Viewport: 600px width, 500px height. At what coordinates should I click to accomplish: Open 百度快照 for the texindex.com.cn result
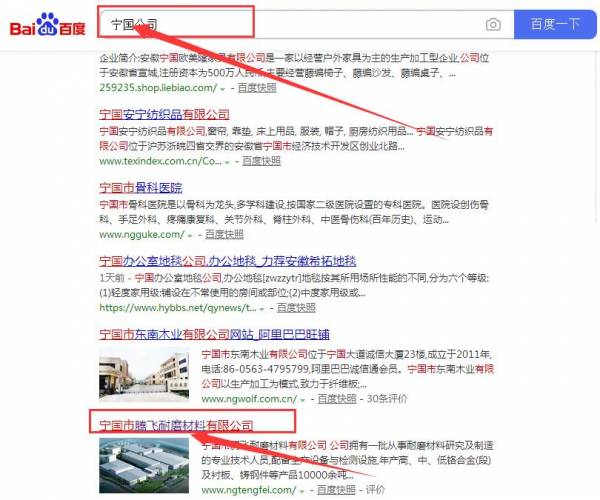[x=260, y=161]
